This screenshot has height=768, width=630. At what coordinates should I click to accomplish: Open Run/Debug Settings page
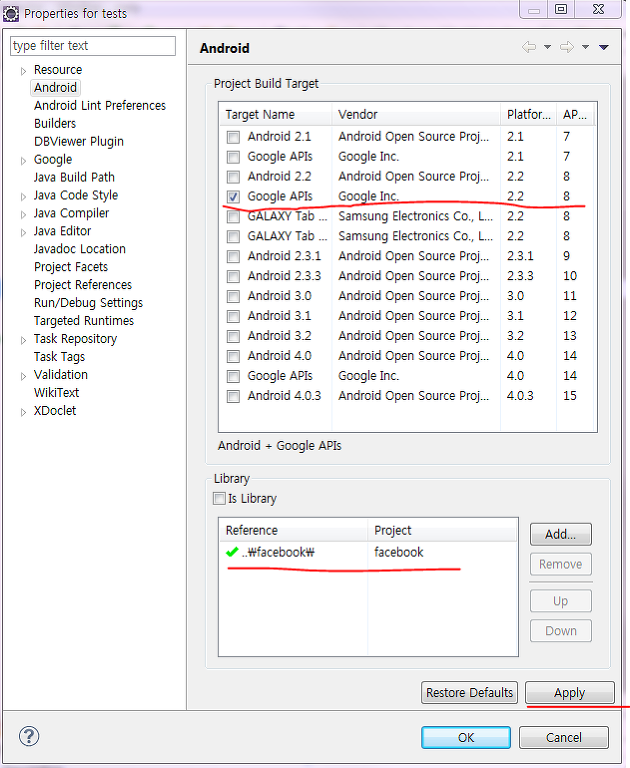point(88,303)
